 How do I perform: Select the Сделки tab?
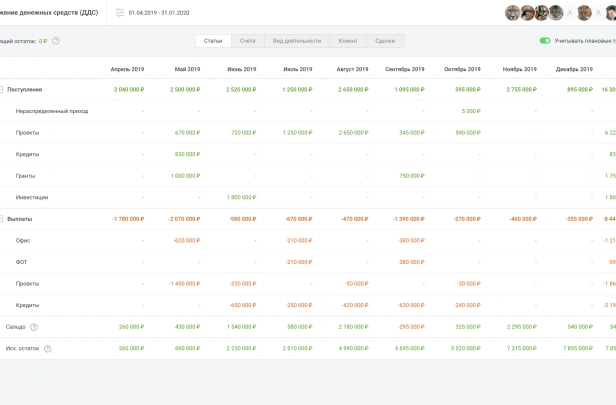click(385, 41)
